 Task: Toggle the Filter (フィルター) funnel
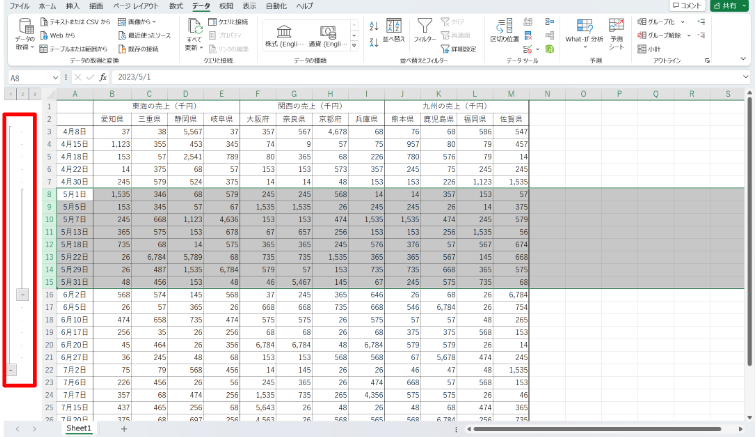[x=425, y=30]
